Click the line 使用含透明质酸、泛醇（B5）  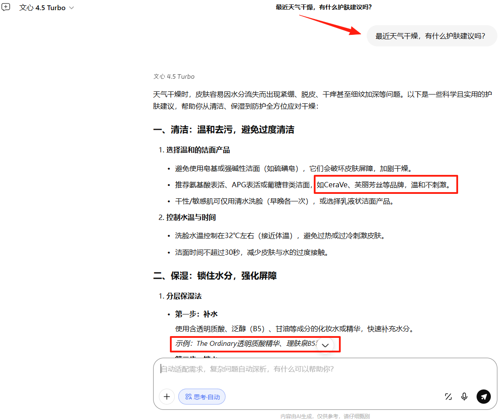pyautogui.click(x=294, y=329)
